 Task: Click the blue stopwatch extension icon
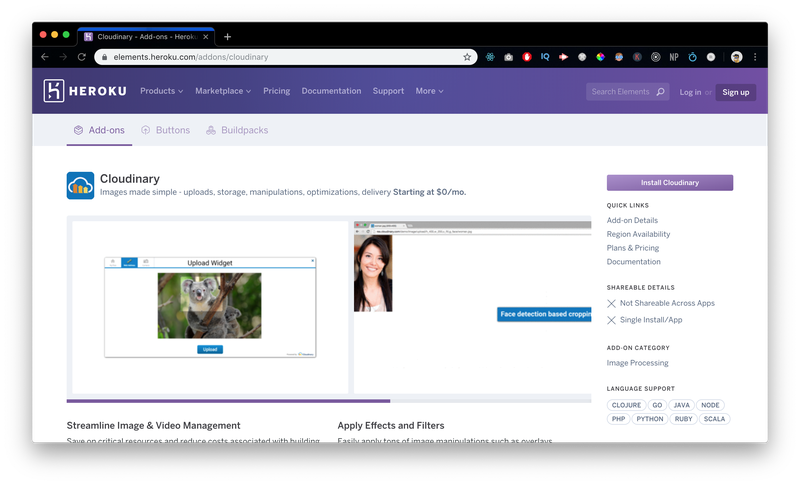(x=692, y=57)
